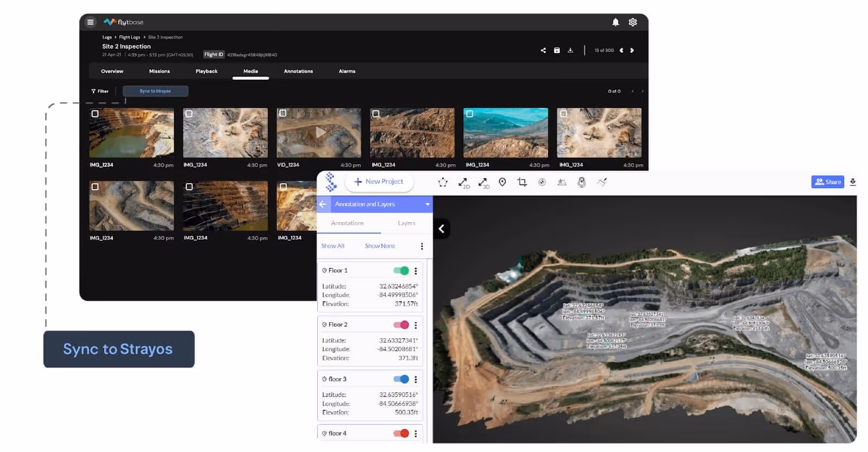
Task: Open the Overview tab
Action: (x=112, y=72)
